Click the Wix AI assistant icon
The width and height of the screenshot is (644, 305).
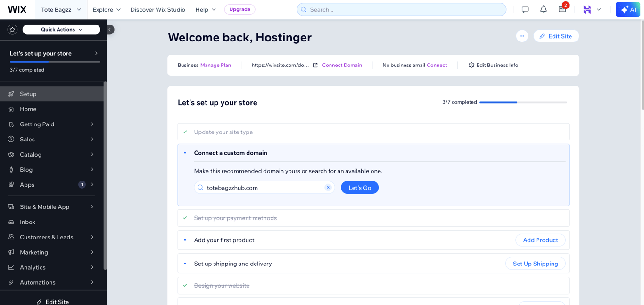(x=627, y=9)
